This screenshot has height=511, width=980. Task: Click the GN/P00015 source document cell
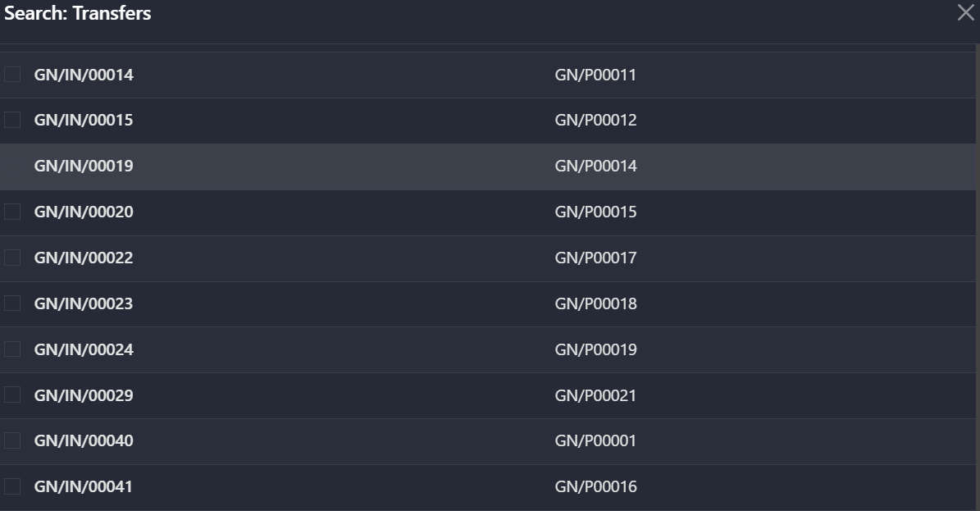click(595, 212)
